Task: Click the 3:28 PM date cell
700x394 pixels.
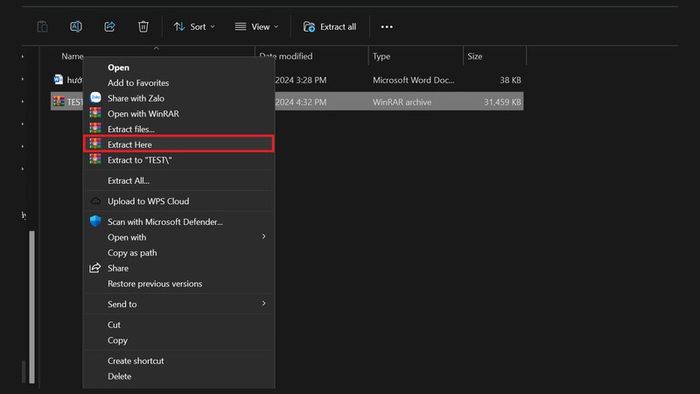Action: click(x=300, y=80)
